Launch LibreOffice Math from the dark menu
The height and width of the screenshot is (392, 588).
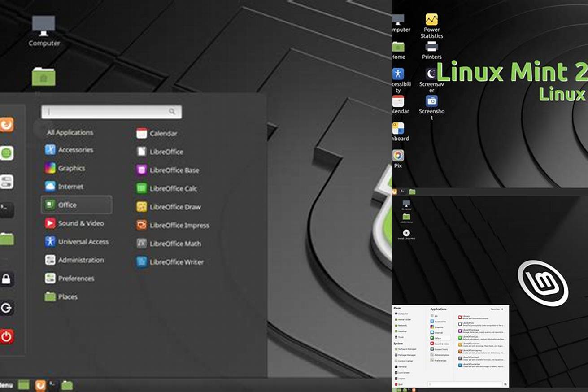pyautogui.click(x=169, y=244)
